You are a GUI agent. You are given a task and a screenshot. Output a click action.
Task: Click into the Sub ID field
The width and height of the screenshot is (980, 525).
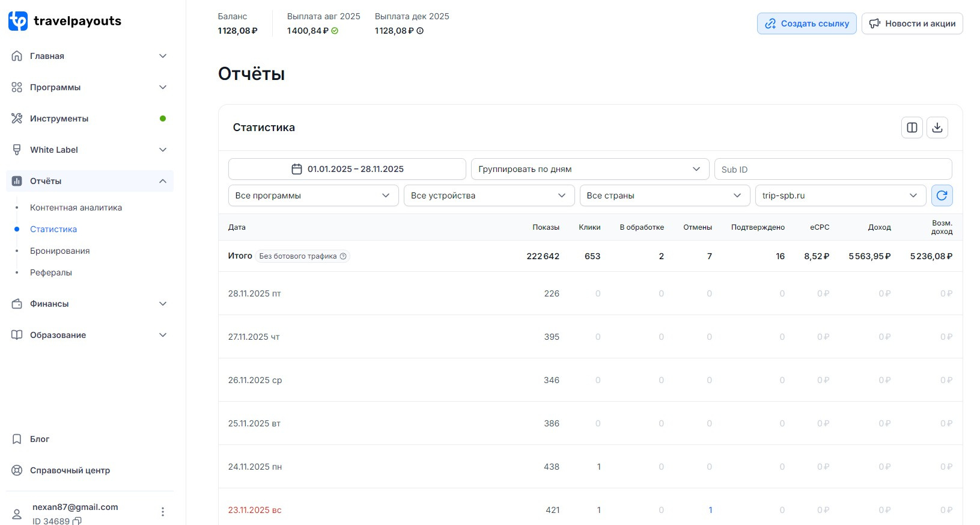coord(832,169)
